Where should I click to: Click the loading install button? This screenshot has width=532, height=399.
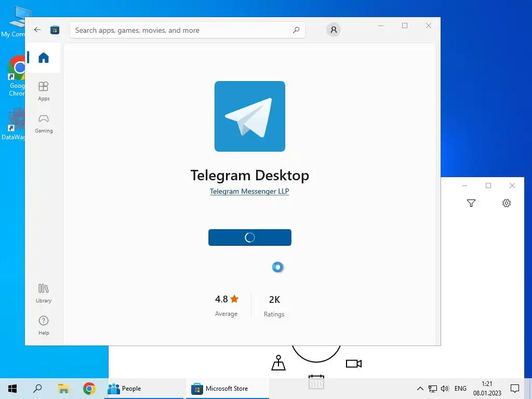tap(250, 237)
